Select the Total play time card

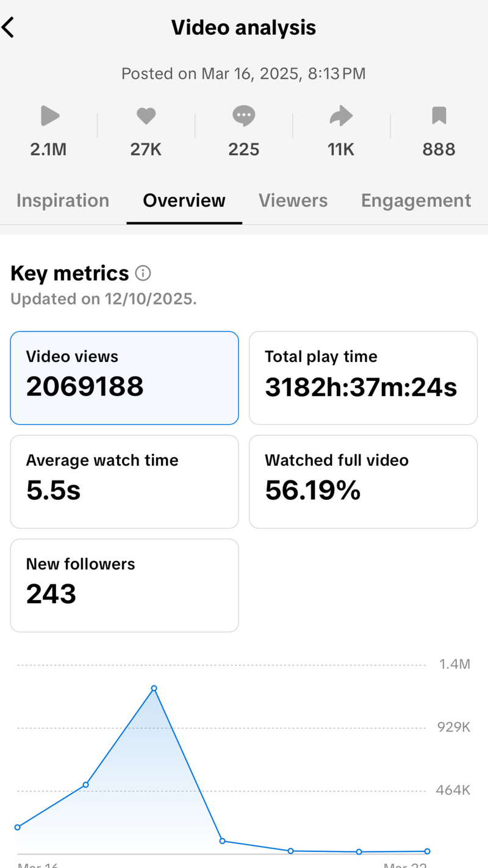click(363, 378)
